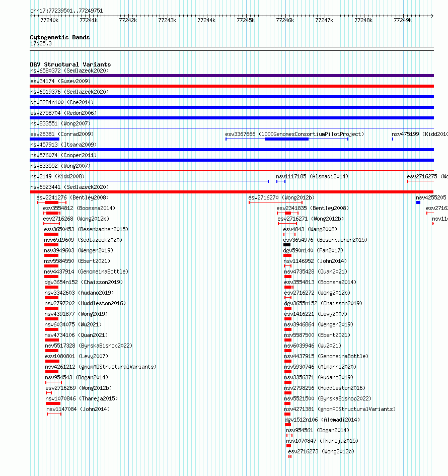Click nsv457913 (Itsara2009) label
The image size is (448, 476).
point(63,145)
